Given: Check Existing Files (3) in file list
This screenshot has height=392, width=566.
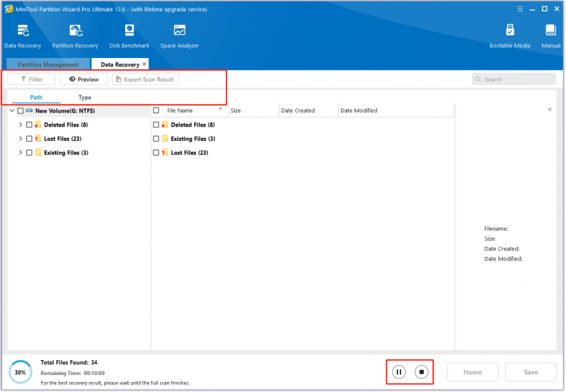Looking at the screenshot, I should 156,139.
